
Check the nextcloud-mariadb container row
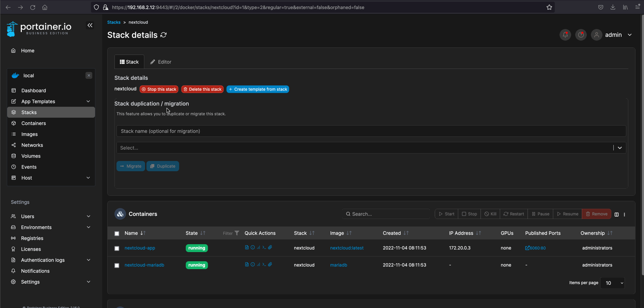pos(117,265)
